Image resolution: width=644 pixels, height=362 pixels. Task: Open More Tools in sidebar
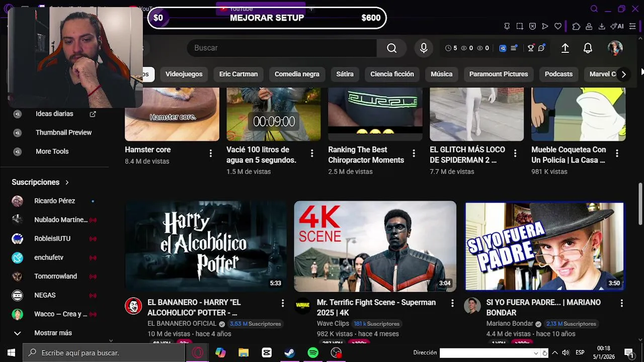52,151
